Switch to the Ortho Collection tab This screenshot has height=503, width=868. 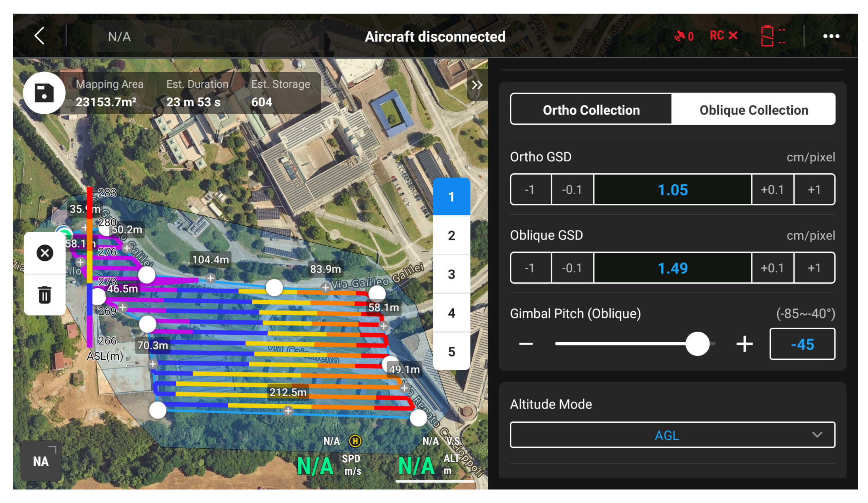[x=591, y=110]
